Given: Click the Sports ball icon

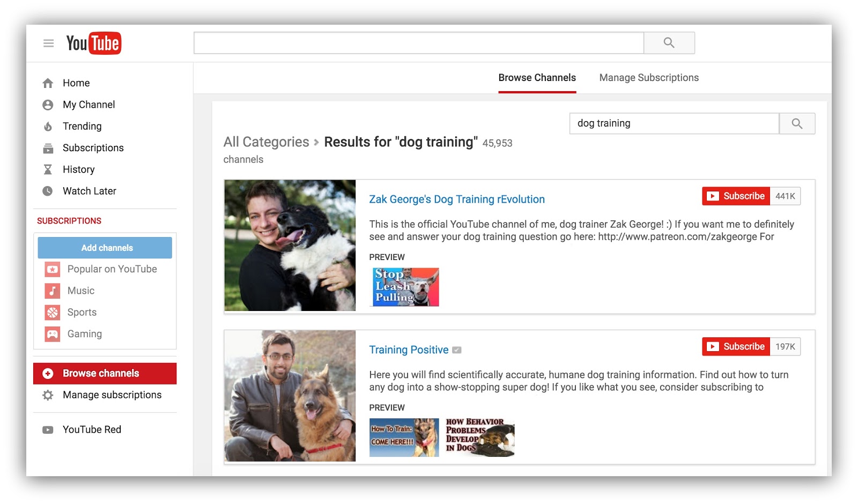Looking at the screenshot, I should click(53, 312).
